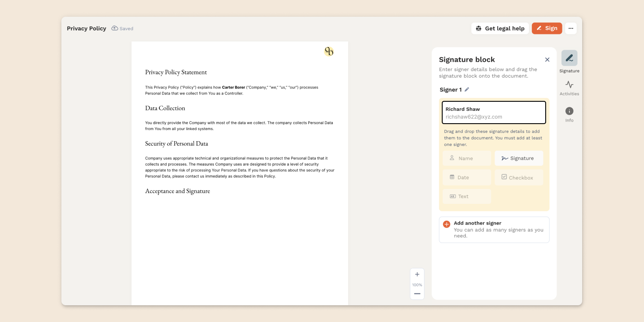Click the Get legal help button
644x322 pixels.
pos(500,28)
